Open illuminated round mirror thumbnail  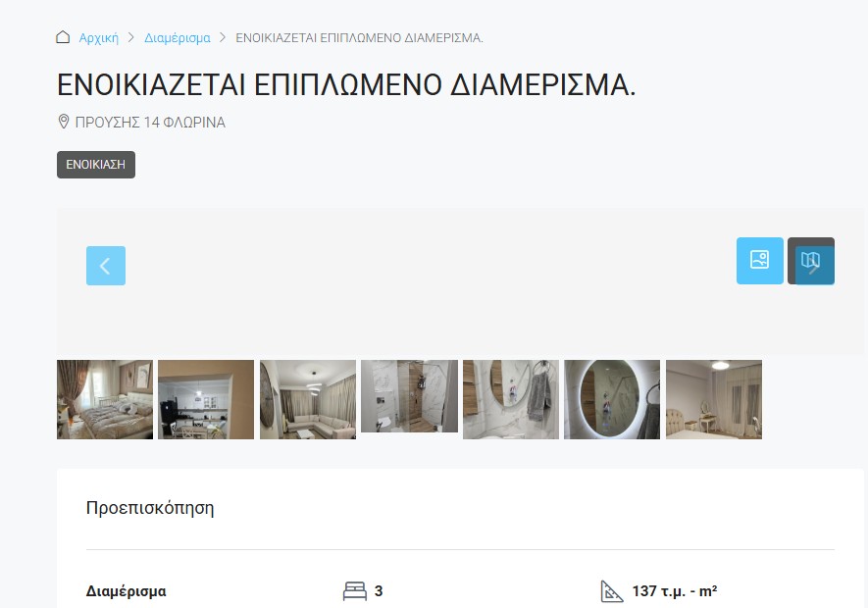tap(612, 399)
